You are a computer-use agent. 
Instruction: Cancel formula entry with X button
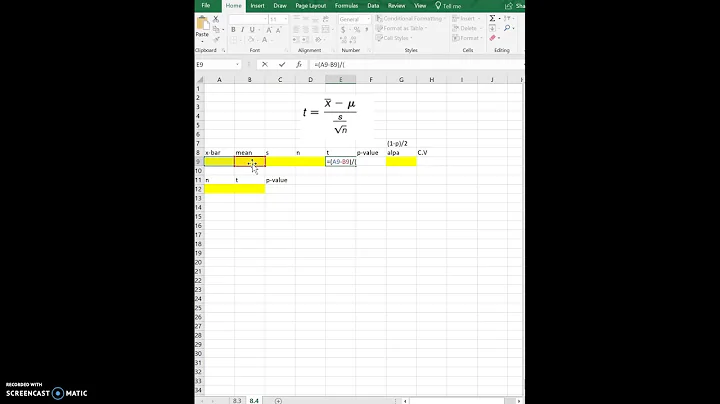[x=265, y=65]
